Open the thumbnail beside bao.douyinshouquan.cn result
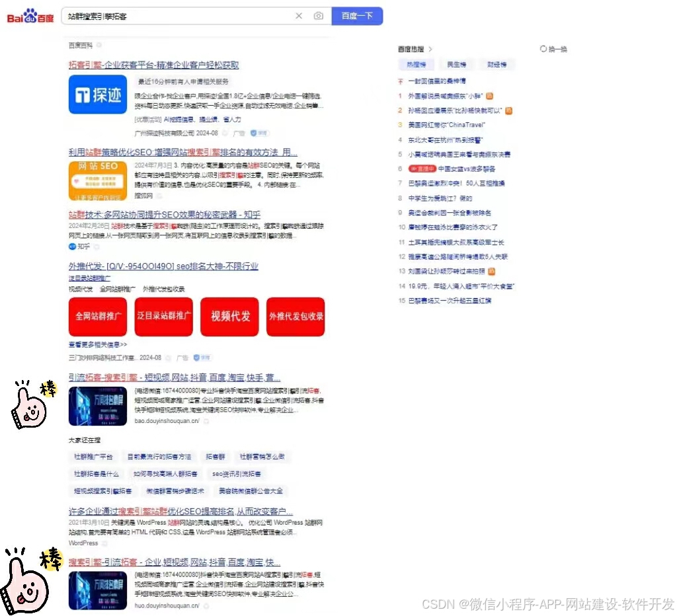677x616 pixels. 98,406
